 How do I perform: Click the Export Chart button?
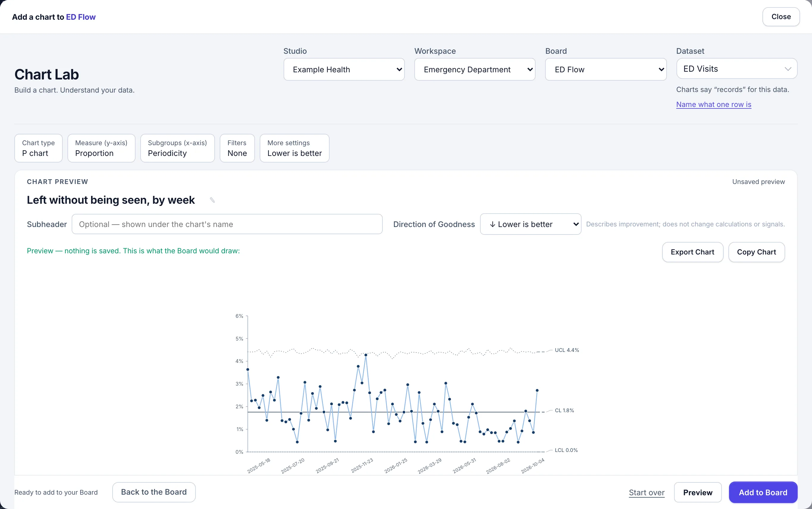(692, 252)
